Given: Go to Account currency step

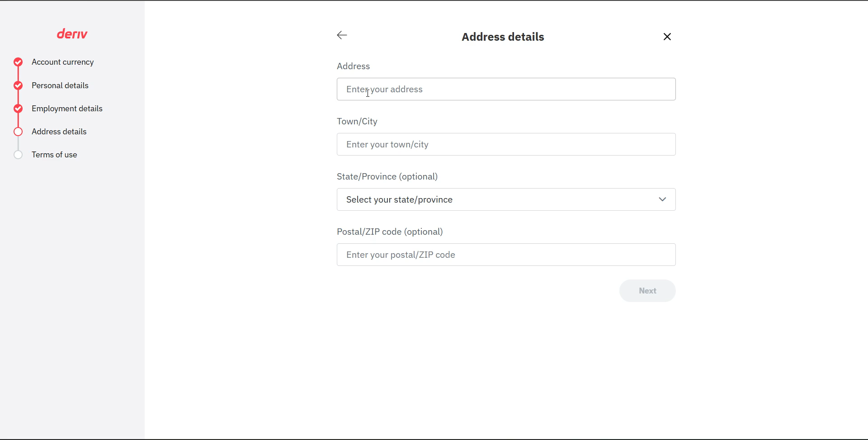Looking at the screenshot, I should 63,62.
